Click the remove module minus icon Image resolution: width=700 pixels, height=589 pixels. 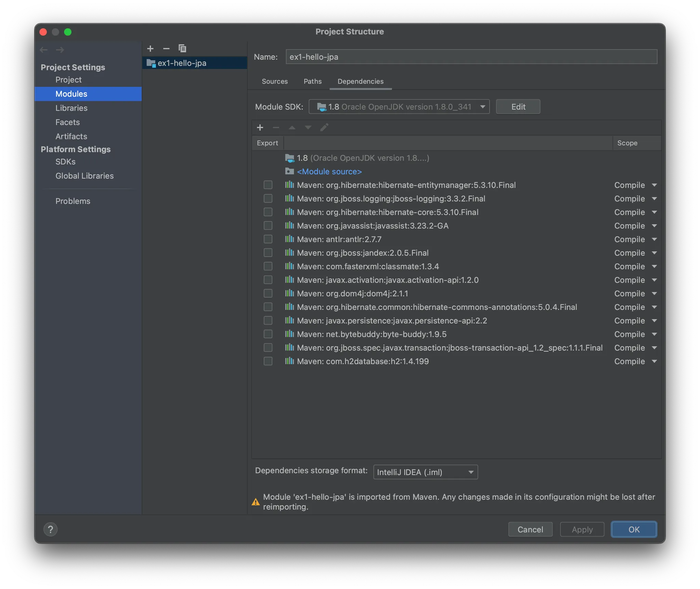pos(166,49)
